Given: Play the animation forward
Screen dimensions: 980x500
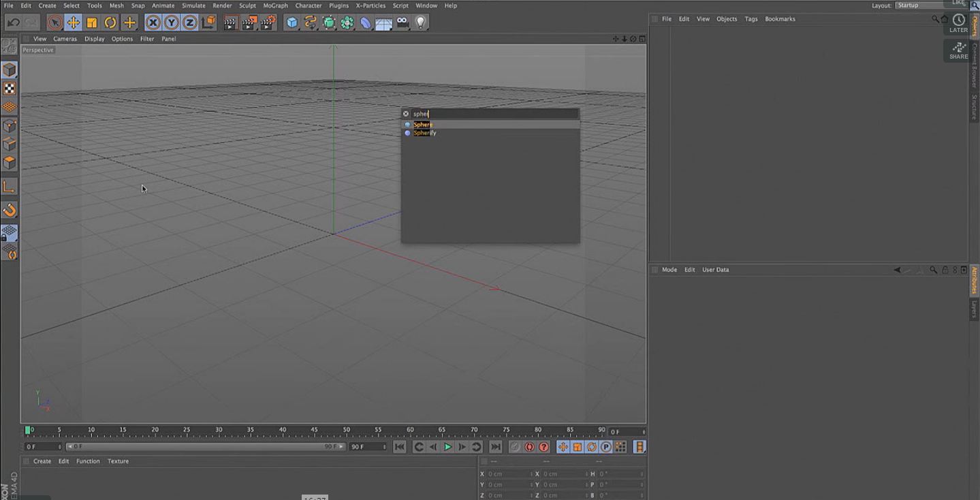Looking at the screenshot, I should coord(447,447).
